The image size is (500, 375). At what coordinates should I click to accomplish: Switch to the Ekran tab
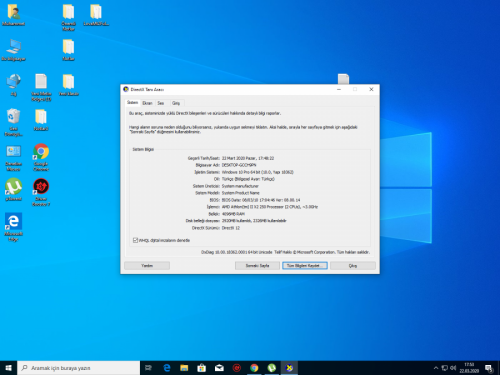coord(147,103)
